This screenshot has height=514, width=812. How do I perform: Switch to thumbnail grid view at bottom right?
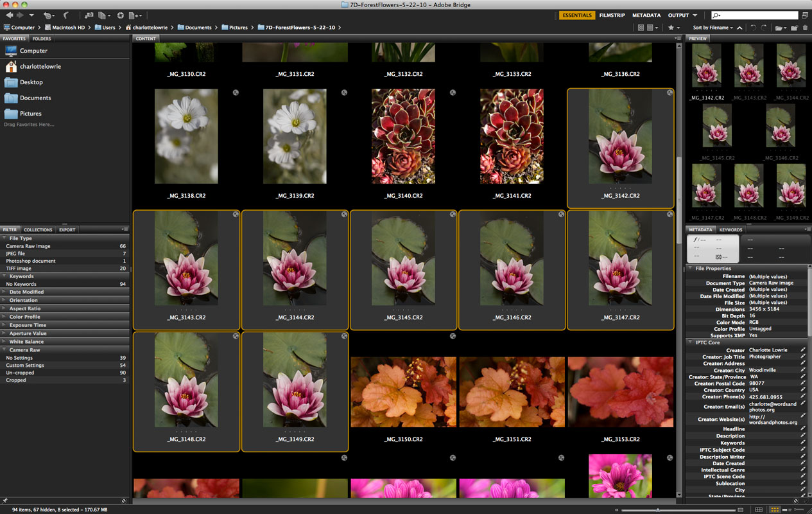[774, 510]
